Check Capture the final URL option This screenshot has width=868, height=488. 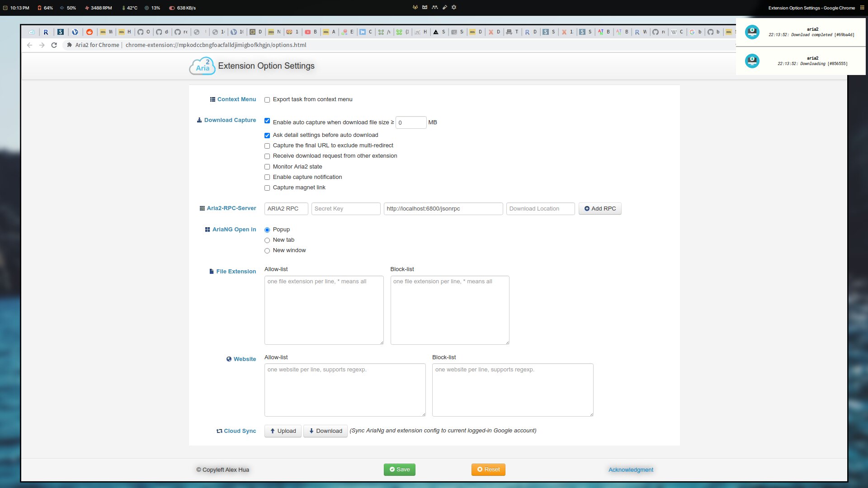click(267, 146)
